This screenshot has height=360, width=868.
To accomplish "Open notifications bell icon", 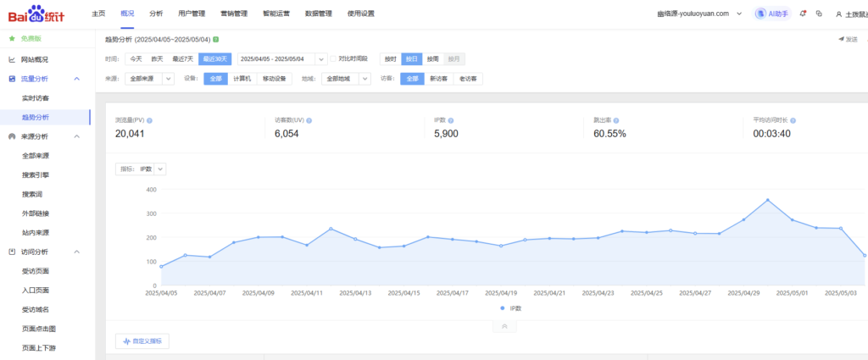I will [804, 14].
